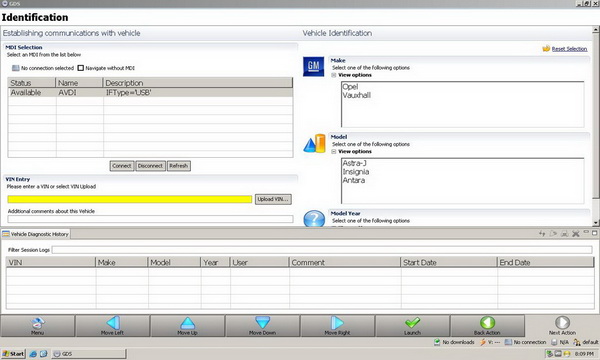This screenshot has width=600, height=360.
Task: Select the Available AVDI row
Action: [x=150, y=93]
